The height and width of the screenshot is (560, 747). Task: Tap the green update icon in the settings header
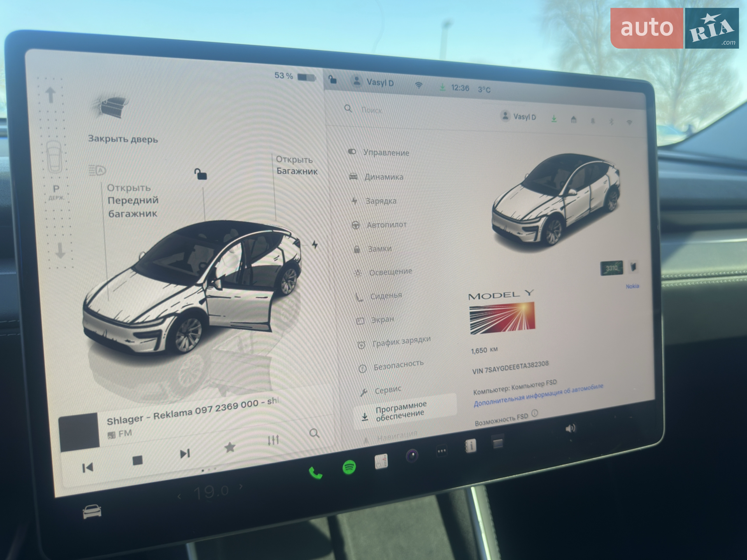pos(554,119)
